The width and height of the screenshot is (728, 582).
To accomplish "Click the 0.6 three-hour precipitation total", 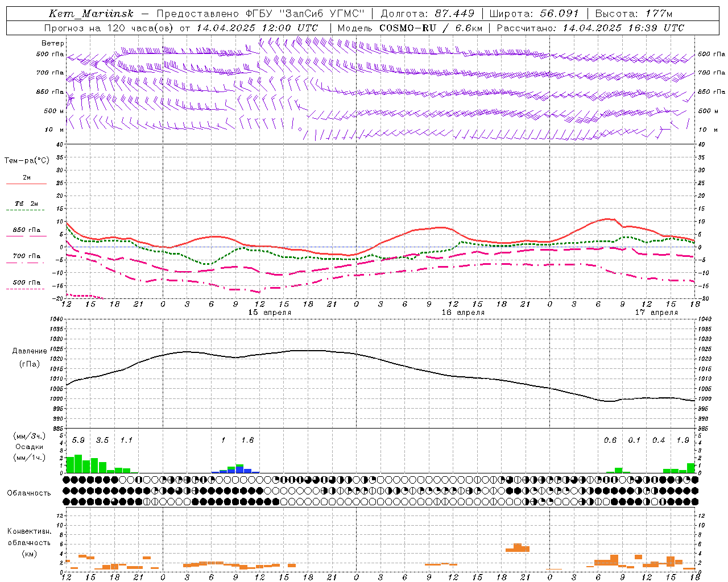I will [610, 440].
